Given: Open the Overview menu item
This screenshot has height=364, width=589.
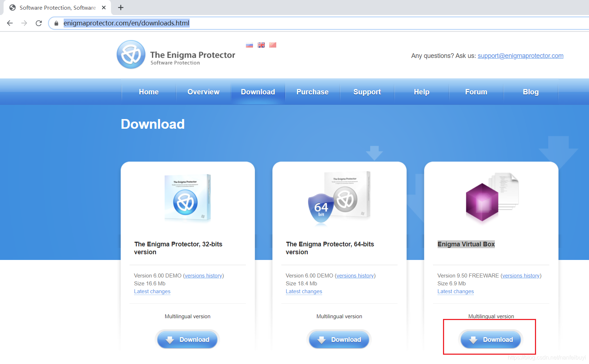Looking at the screenshot, I should click(203, 92).
